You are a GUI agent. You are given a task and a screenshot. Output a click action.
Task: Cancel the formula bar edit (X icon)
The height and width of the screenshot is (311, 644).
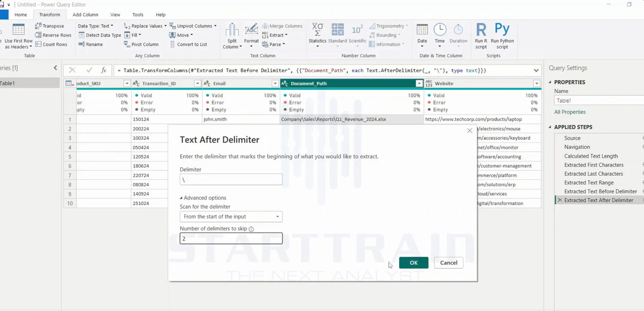pos(72,70)
